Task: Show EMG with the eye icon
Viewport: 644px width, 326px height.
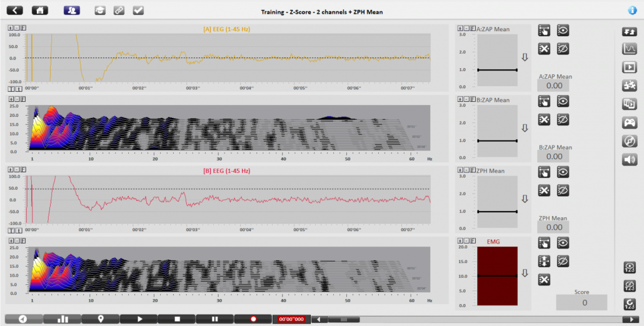Action: click(x=563, y=243)
